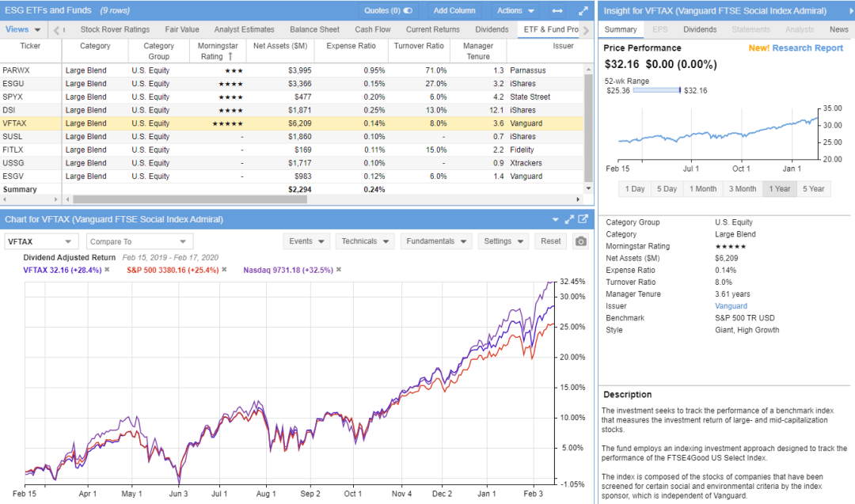Click the 52-wk Range bar

click(x=656, y=90)
